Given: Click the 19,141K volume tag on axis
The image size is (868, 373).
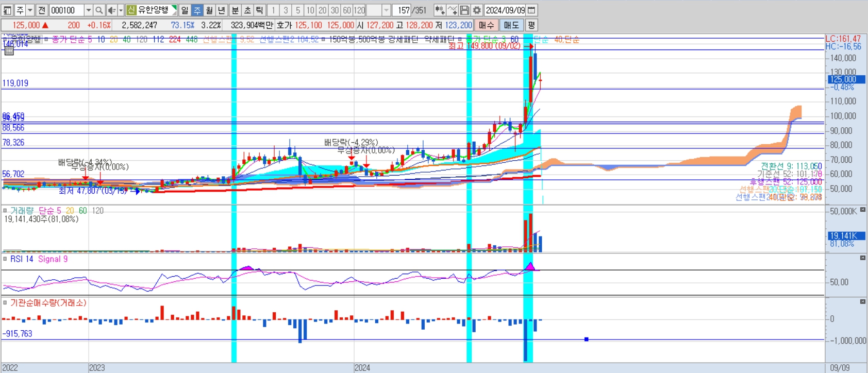Looking at the screenshot, I should (x=846, y=235).
